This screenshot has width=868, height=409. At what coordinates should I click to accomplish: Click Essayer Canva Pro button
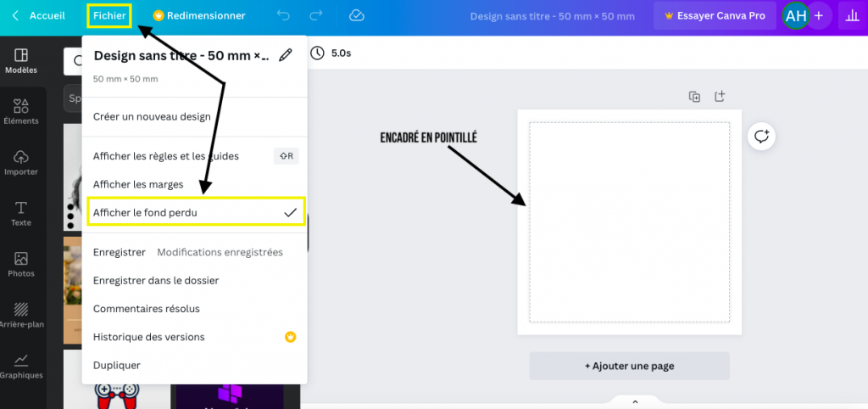pos(715,16)
